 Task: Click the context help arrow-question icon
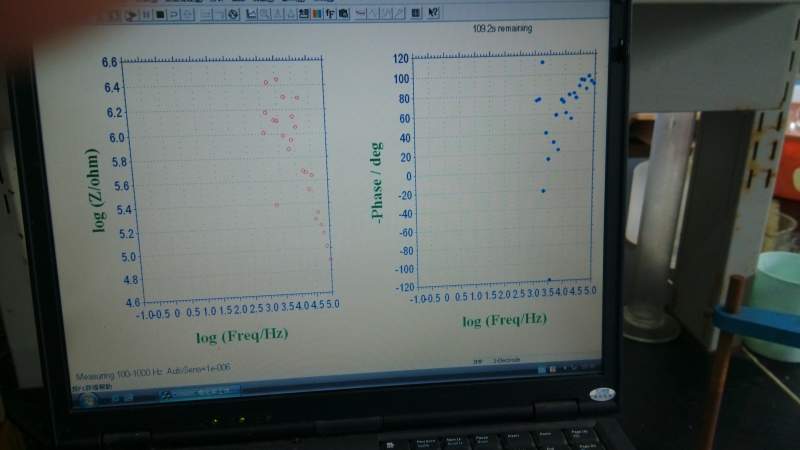[433, 12]
